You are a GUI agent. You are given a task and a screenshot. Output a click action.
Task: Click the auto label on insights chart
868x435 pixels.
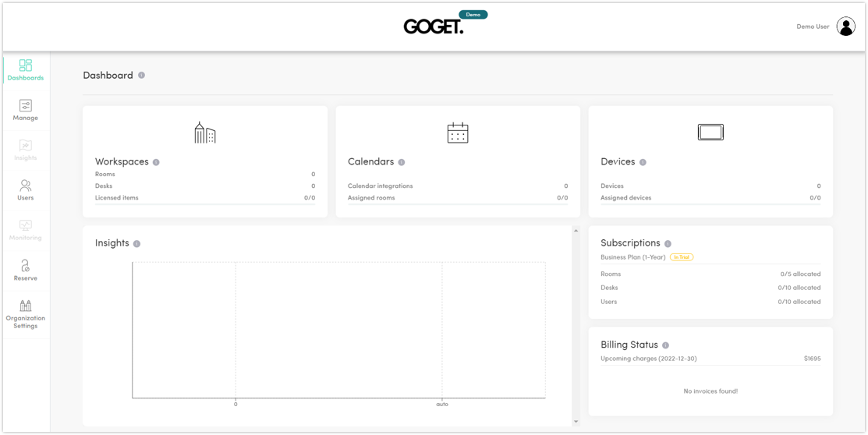[x=441, y=405]
